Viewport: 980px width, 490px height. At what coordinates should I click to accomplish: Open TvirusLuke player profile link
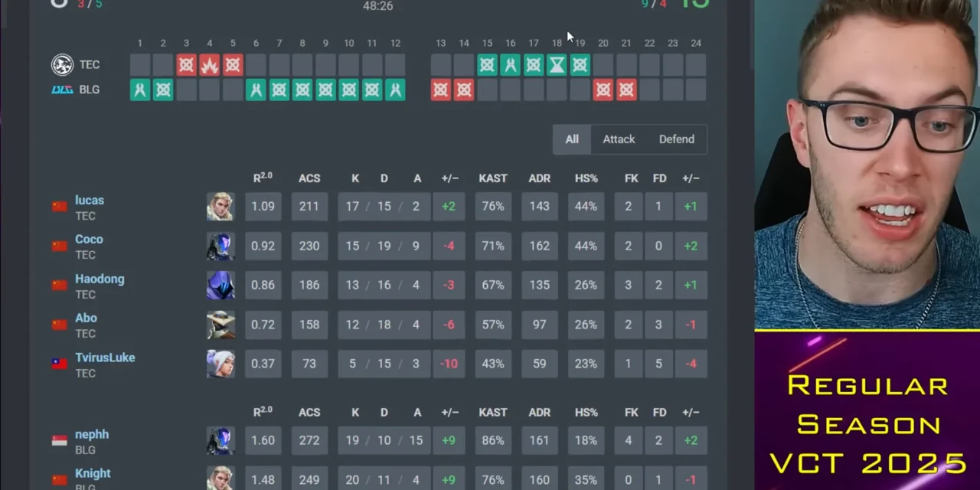[x=105, y=358]
